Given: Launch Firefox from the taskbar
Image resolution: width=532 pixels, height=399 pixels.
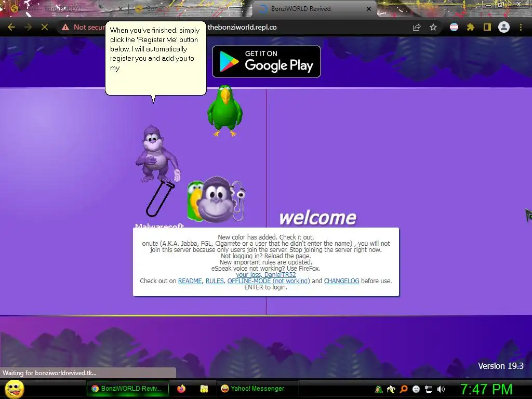Looking at the screenshot, I should [181, 389].
